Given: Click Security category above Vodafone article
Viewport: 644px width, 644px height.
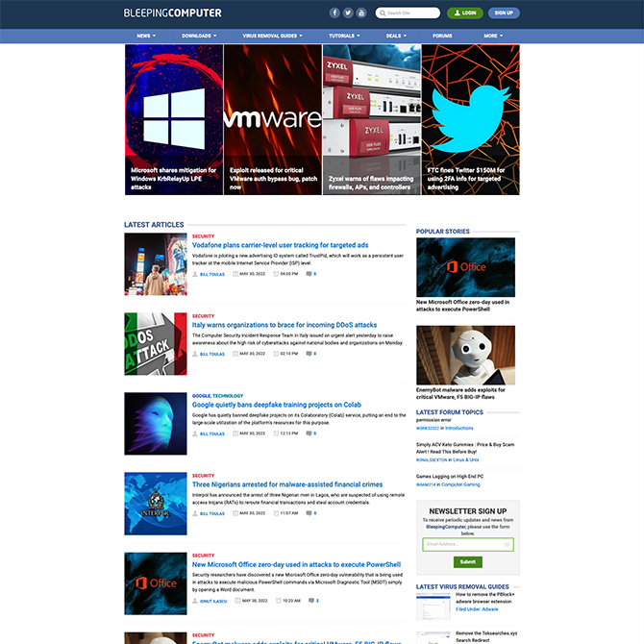Looking at the screenshot, I should pyautogui.click(x=204, y=236).
